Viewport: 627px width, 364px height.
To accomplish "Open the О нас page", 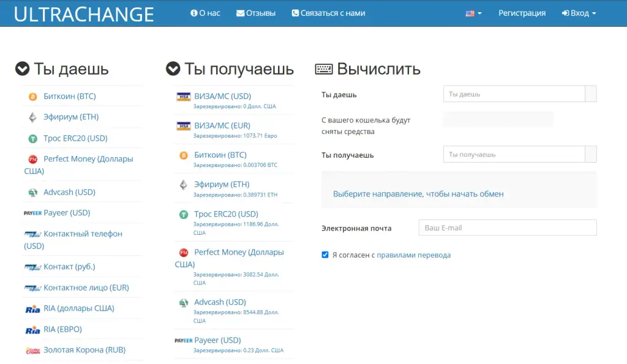I will click(205, 13).
